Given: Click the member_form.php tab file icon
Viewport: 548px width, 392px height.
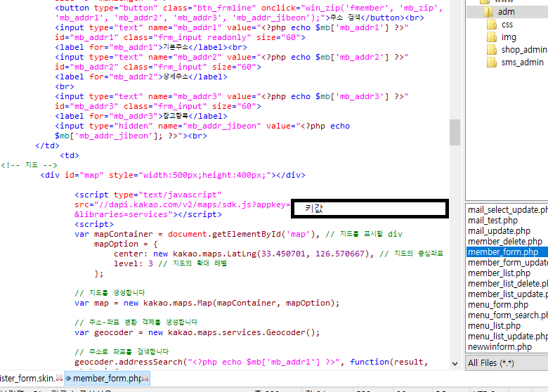Looking at the screenshot, I should 68,379.
